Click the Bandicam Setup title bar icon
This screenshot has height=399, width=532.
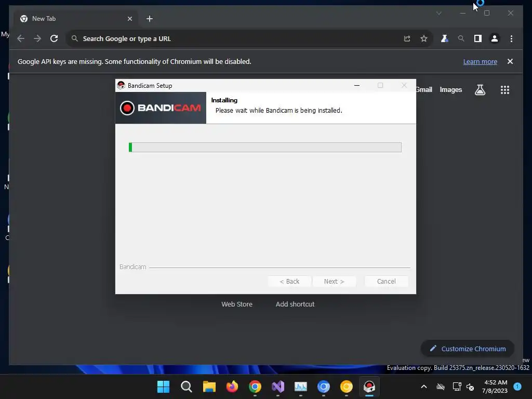[x=121, y=86]
